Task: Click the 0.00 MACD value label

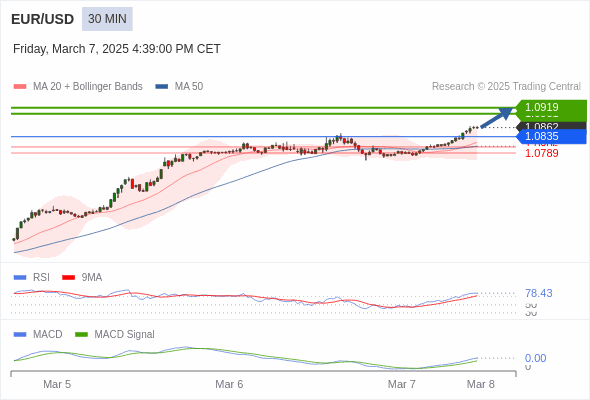Action: (535, 358)
